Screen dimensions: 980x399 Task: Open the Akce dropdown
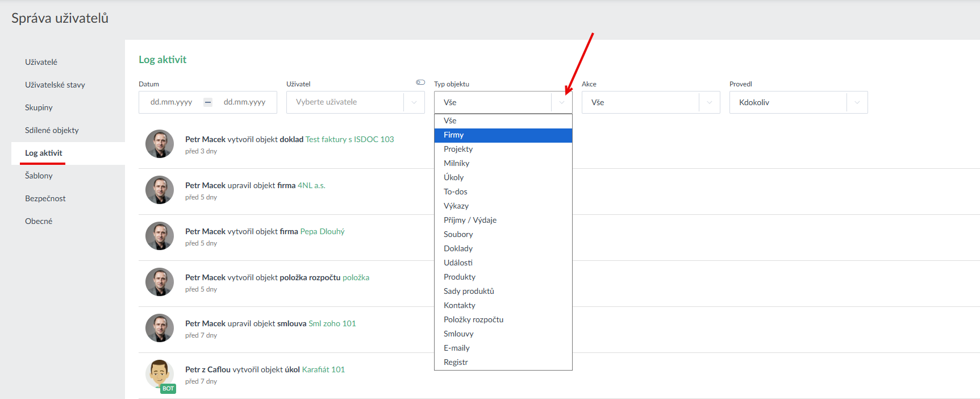click(650, 102)
